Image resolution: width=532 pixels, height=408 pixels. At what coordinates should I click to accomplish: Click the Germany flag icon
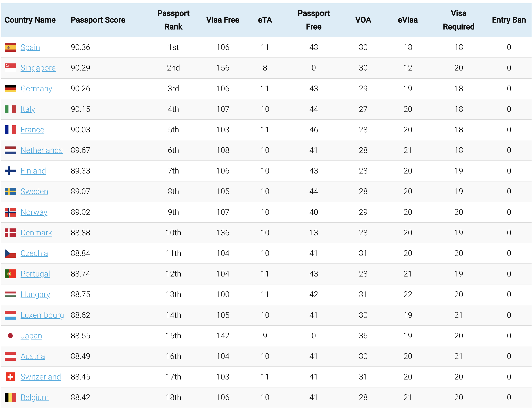[x=10, y=89]
